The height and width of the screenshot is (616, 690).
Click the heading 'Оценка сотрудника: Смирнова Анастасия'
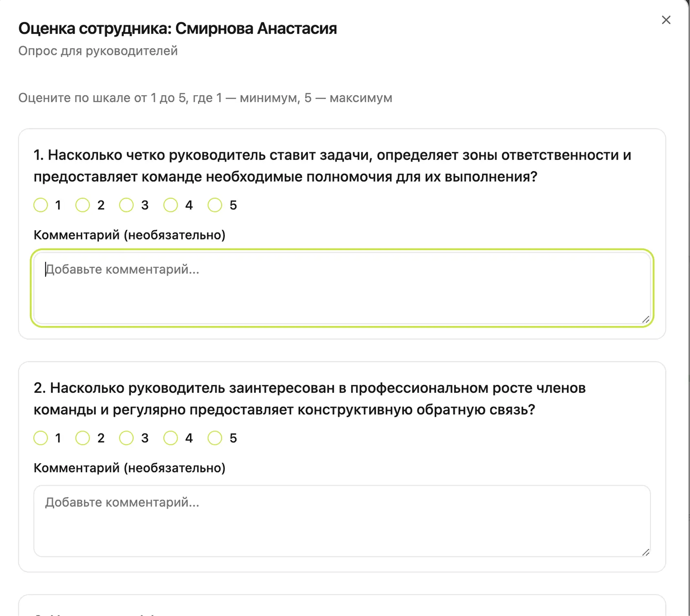pyautogui.click(x=178, y=29)
